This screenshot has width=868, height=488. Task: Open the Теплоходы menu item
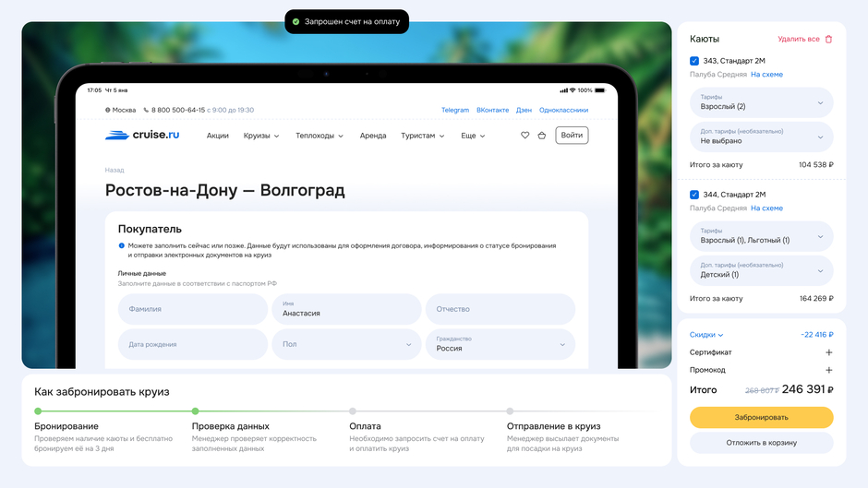(x=319, y=136)
